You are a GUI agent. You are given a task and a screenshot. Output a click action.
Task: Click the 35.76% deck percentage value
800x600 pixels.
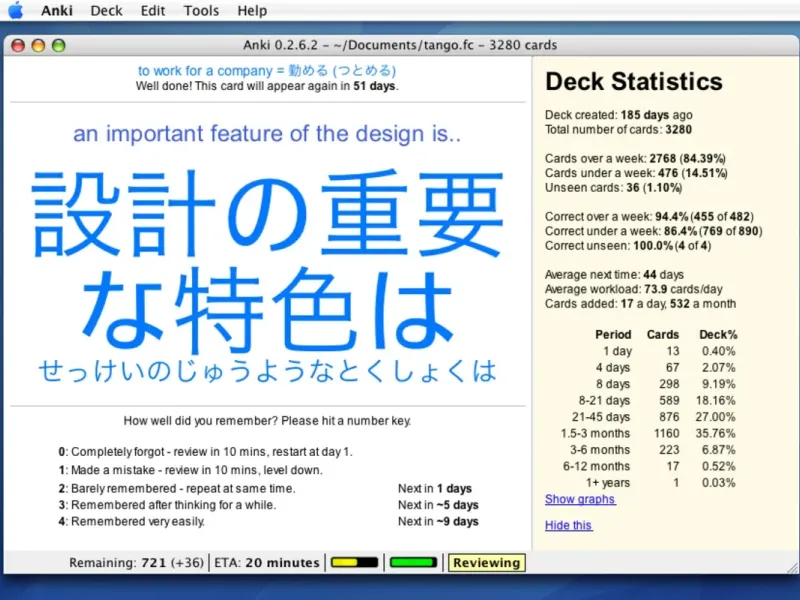click(715, 433)
